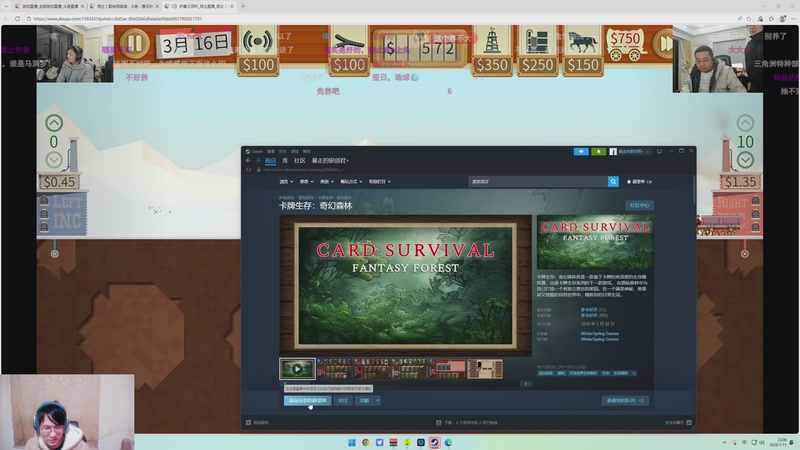Select the second screenshot thumbnail

tap(335, 369)
